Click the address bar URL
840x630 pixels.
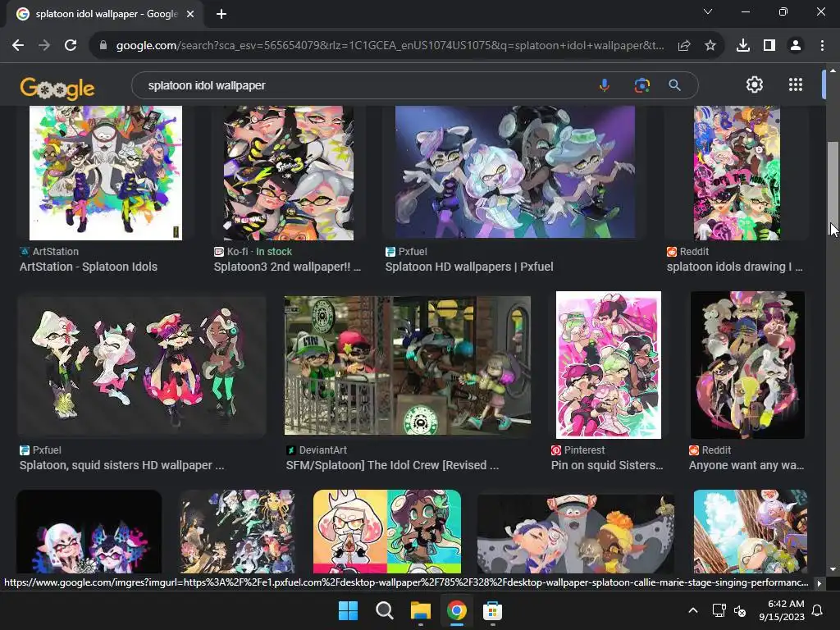tap(390, 46)
